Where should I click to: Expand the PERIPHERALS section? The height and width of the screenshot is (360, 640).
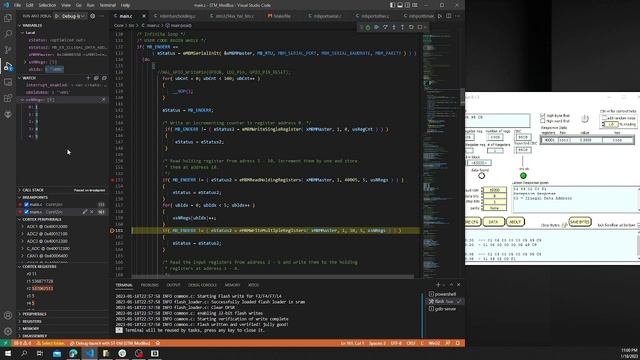tap(20, 314)
